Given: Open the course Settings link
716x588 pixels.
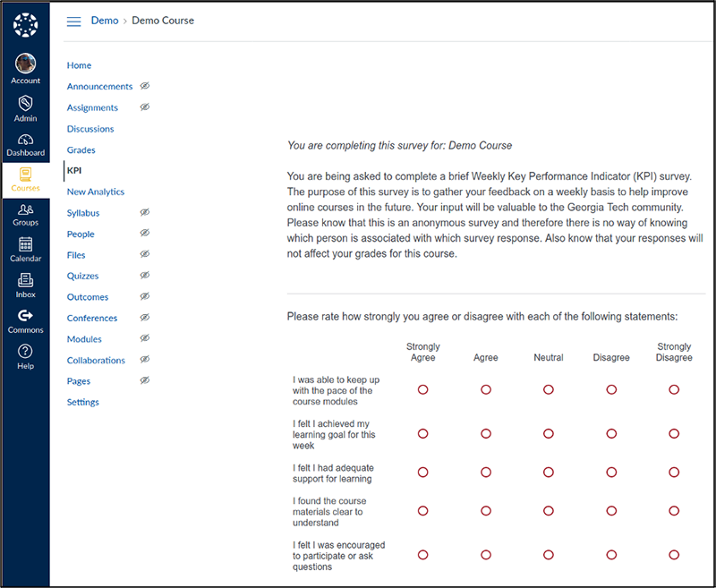Looking at the screenshot, I should (82, 402).
